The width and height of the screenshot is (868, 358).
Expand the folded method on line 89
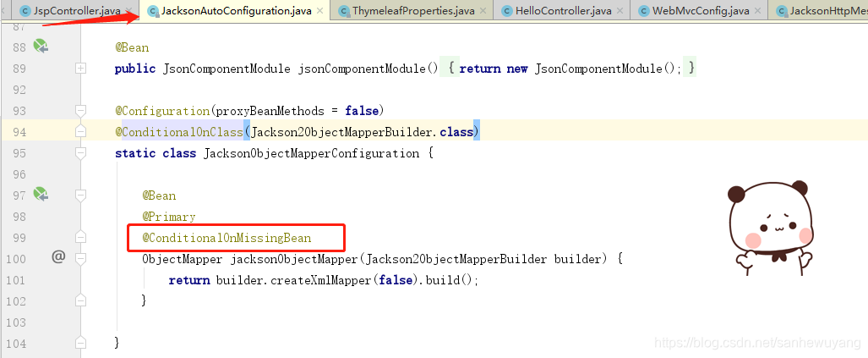tap(81, 69)
